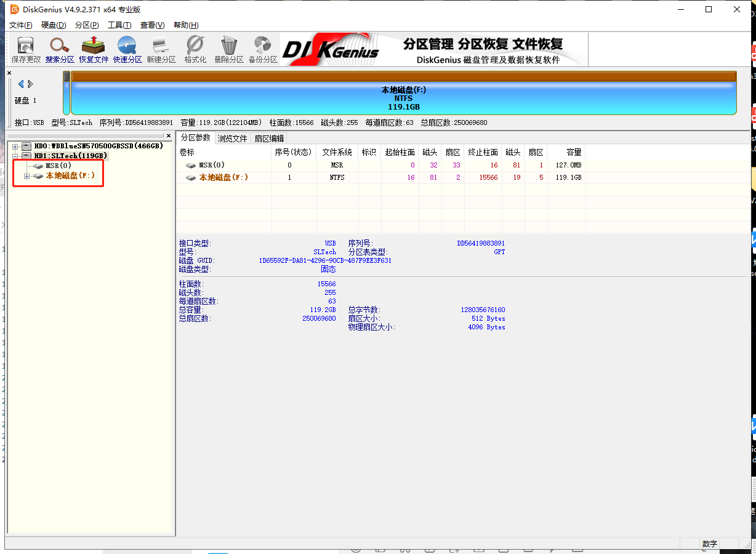Collapse the HD1:SLTech(119GB) tree node
Screen dimensions: 756x554
pos(15,156)
